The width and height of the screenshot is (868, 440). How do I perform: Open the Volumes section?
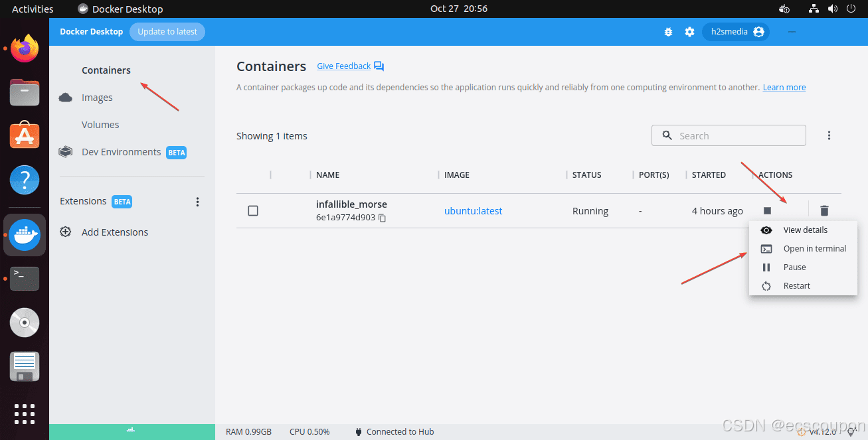pyautogui.click(x=100, y=125)
